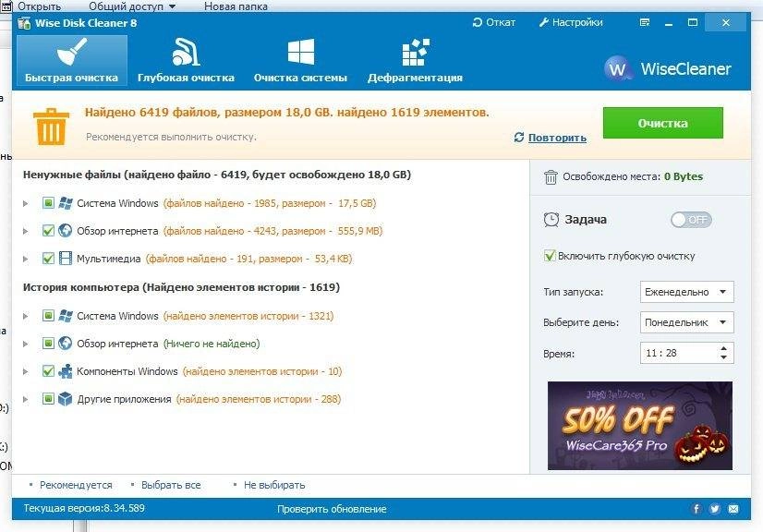Open the 50% OFF WiseCare365 banner
The height and width of the screenshot is (532, 763).
[640, 426]
